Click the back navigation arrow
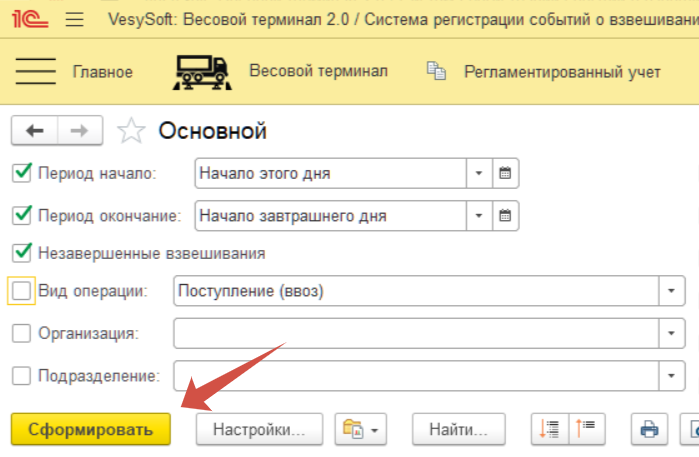 [x=35, y=130]
